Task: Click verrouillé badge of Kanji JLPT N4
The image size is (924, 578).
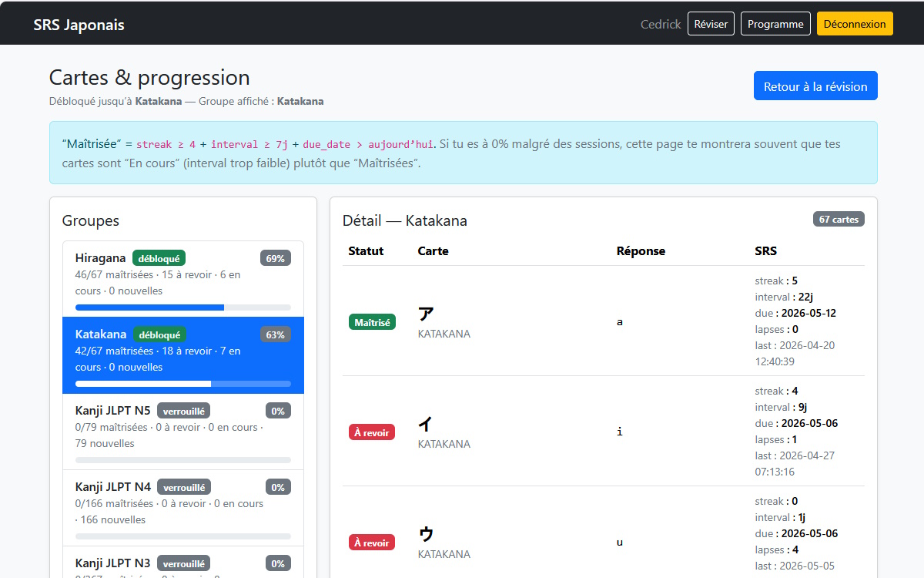Action: click(x=184, y=487)
